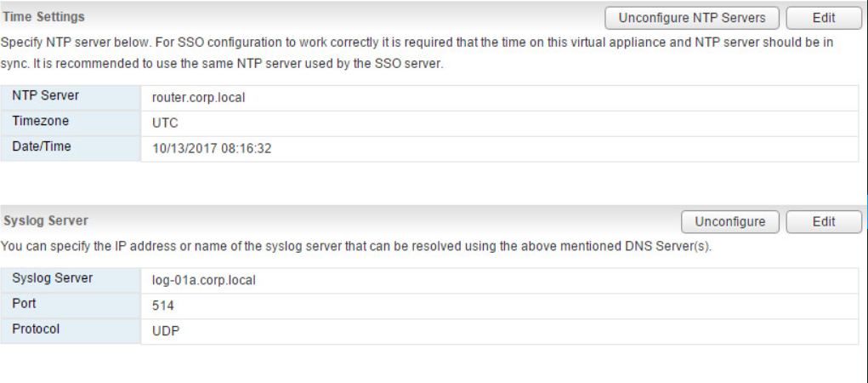Select the Protocol row label
Image resolution: width=868 pixels, height=383 pixels.
[36, 329]
